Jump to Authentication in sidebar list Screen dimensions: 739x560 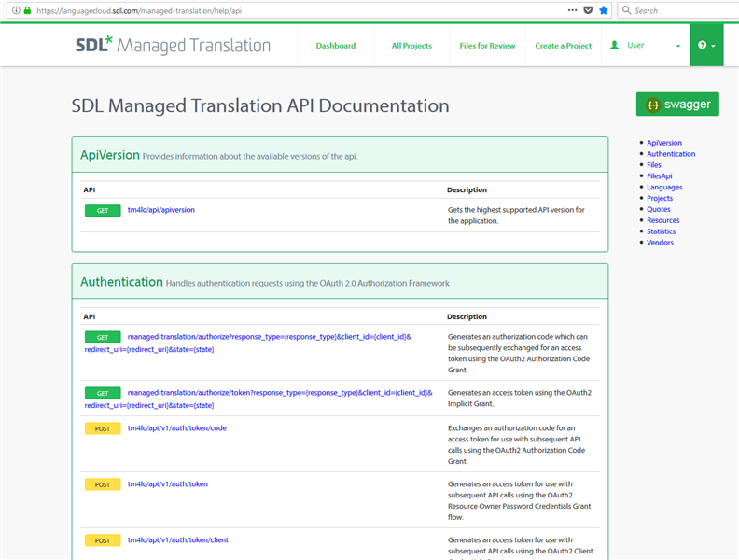click(671, 154)
